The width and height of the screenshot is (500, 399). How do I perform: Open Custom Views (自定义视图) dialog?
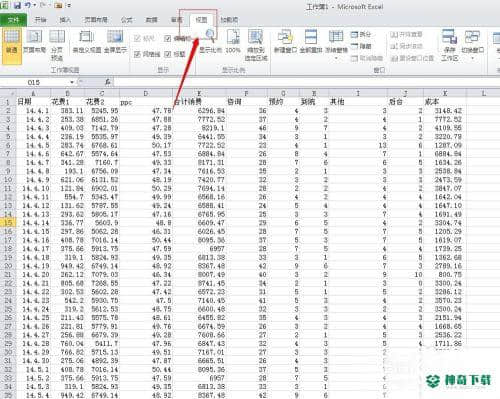tap(87, 42)
